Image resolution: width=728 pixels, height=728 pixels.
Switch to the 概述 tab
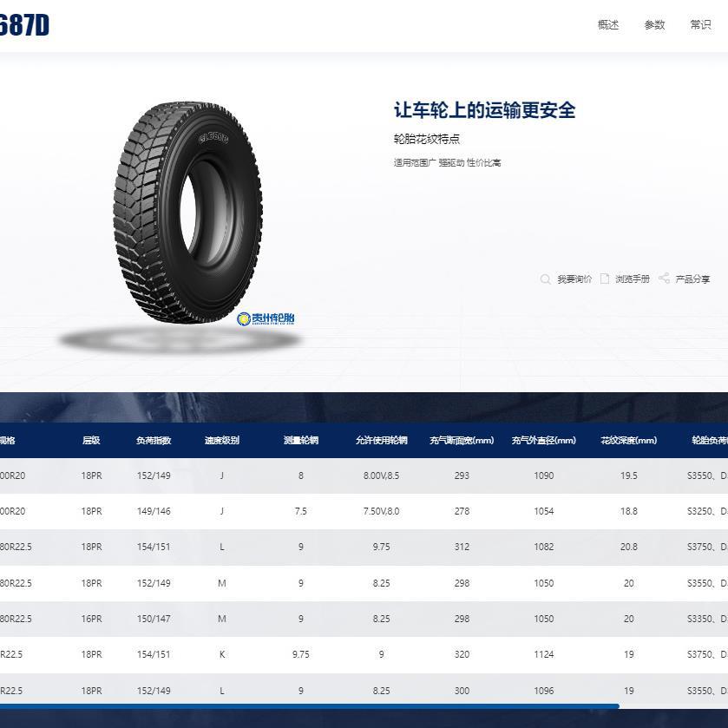[x=609, y=25]
